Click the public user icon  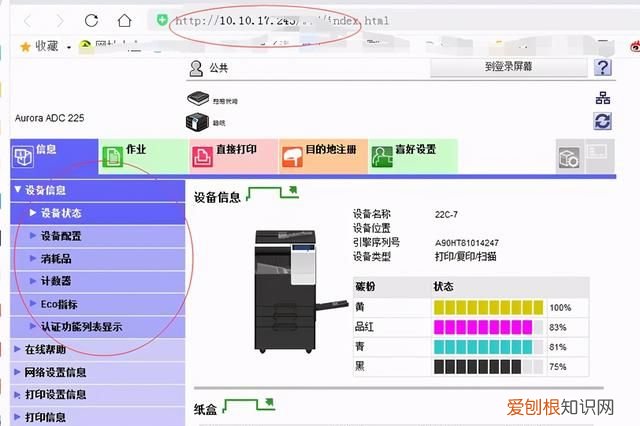click(x=196, y=69)
